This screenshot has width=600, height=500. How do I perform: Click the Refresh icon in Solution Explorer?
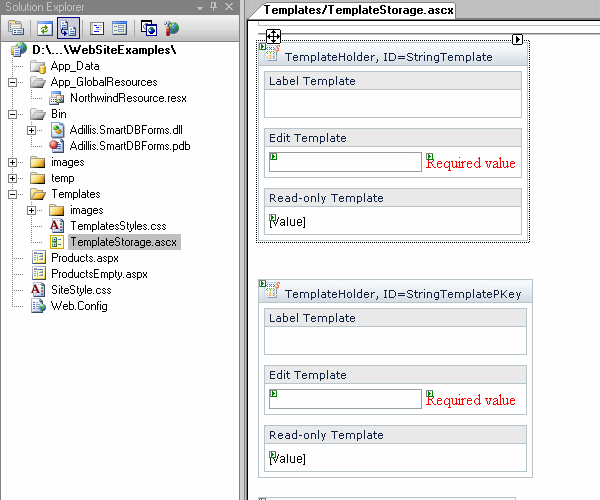coord(44,28)
